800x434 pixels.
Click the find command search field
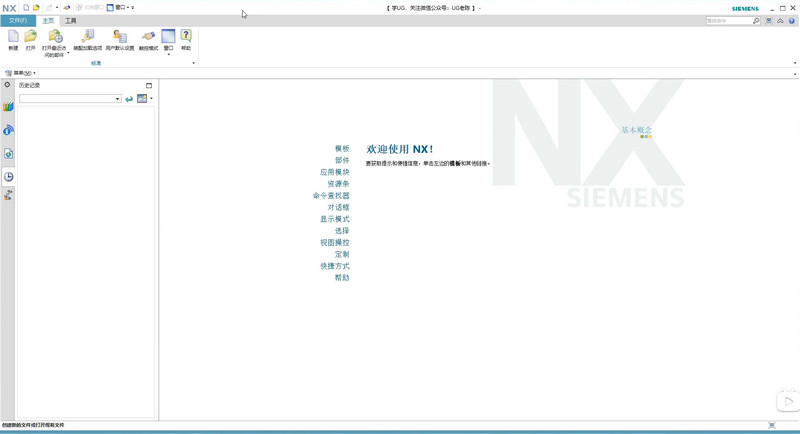pyautogui.click(x=728, y=21)
